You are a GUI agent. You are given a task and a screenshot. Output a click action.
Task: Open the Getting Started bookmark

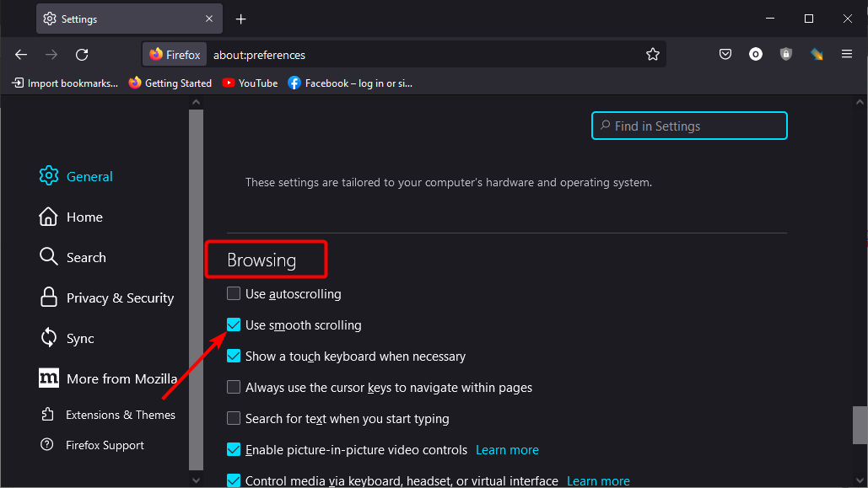point(170,83)
